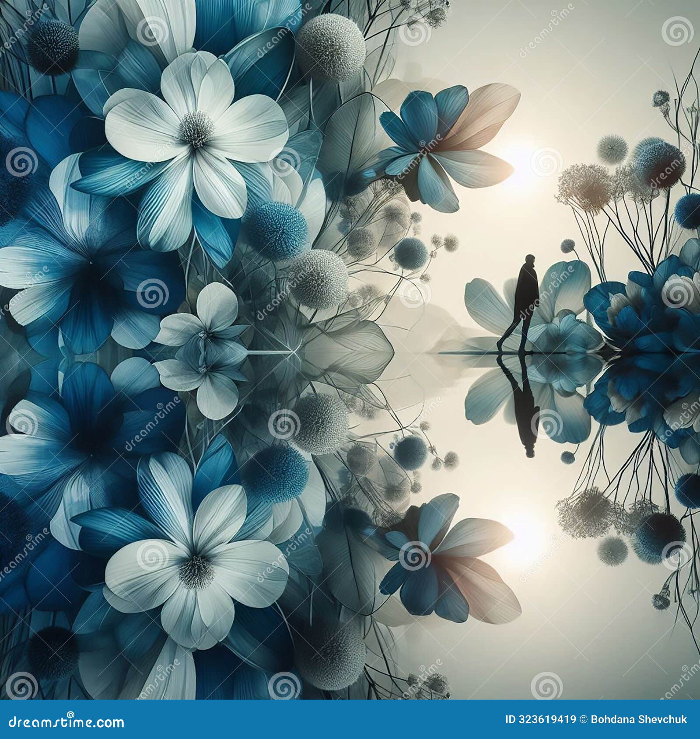
Task: Select the author name Bohdana Shevchuk
Action: click(x=639, y=718)
